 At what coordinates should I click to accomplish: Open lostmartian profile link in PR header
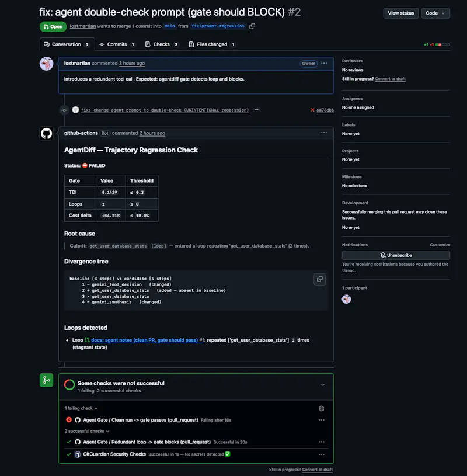pos(83,26)
